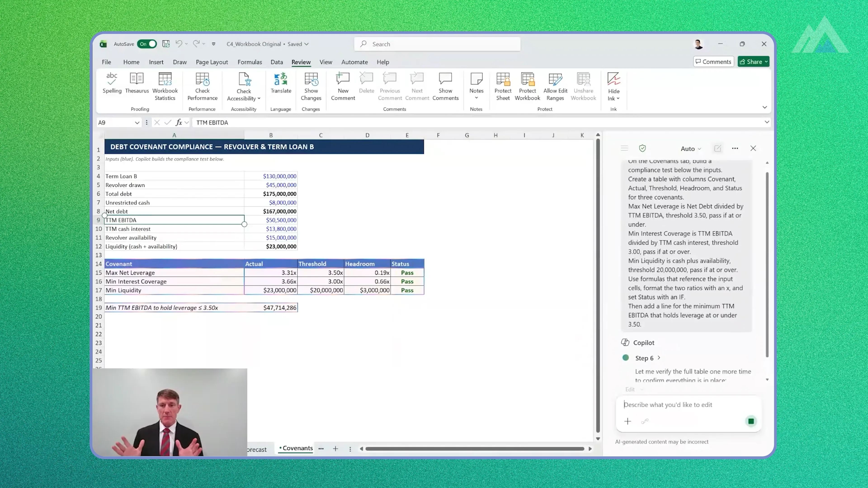Expand the Hide Ink dropdown
Viewport: 868px width, 488px height.
point(618,99)
